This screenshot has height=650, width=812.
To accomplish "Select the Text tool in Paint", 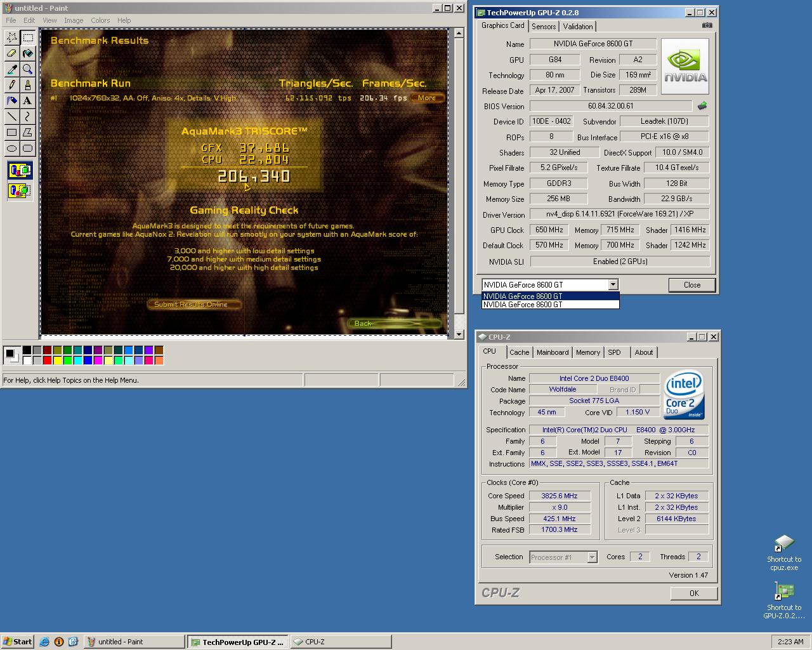I will tap(27, 101).
